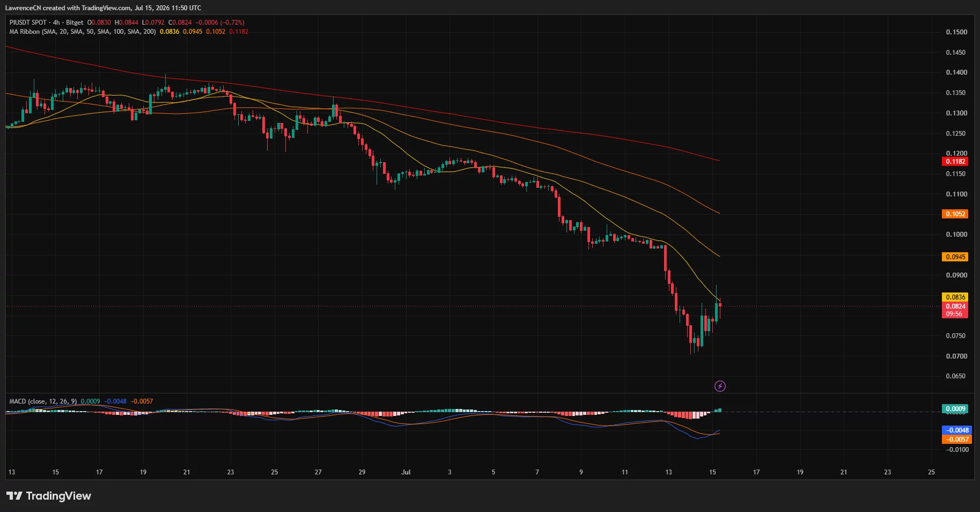Click the 0.0700 price axis label
This screenshot has width=980, height=512.
[x=956, y=356]
